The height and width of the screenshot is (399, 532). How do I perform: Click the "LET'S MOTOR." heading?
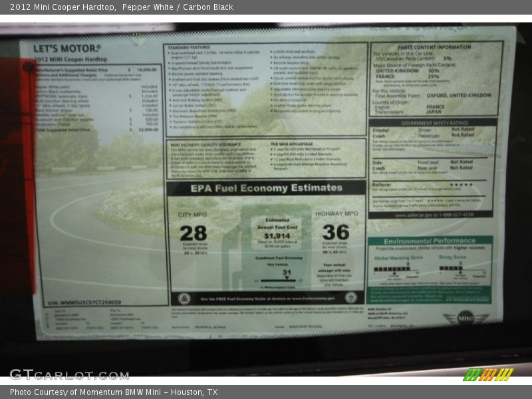point(67,49)
